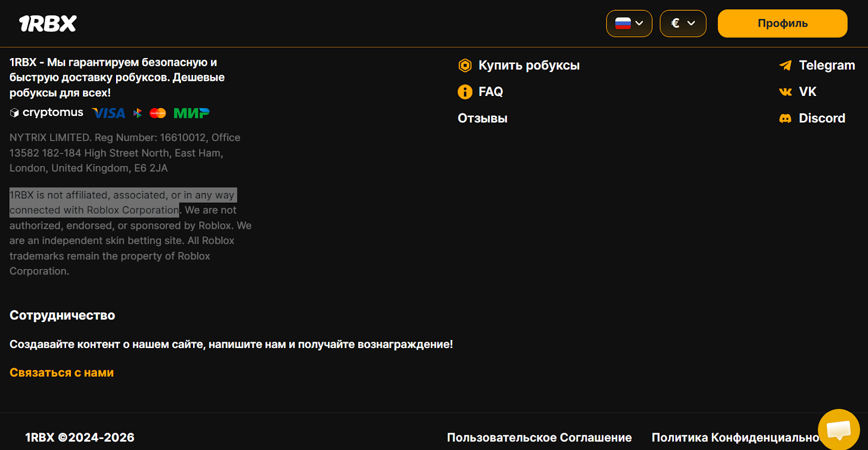Click the 1RBX logo in header
Screen dimensions: 868x450
tap(48, 23)
